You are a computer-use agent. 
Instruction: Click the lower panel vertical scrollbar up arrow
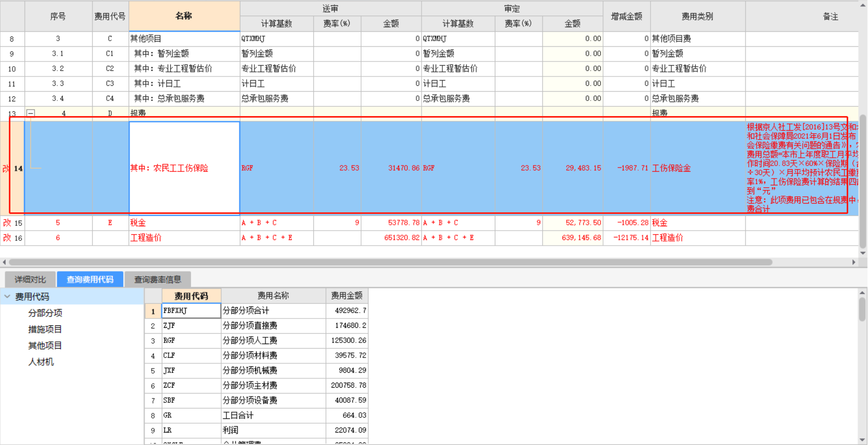pyautogui.click(x=862, y=293)
